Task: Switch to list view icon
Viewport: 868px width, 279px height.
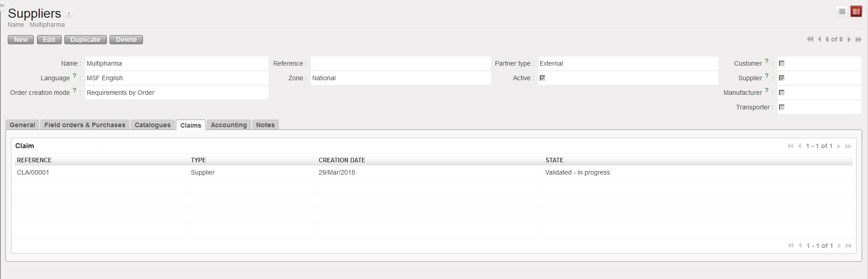Action: [842, 11]
